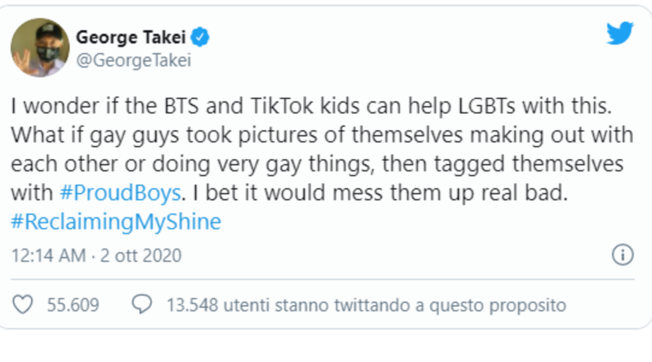Open the tweet info circle icon

tap(622, 255)
